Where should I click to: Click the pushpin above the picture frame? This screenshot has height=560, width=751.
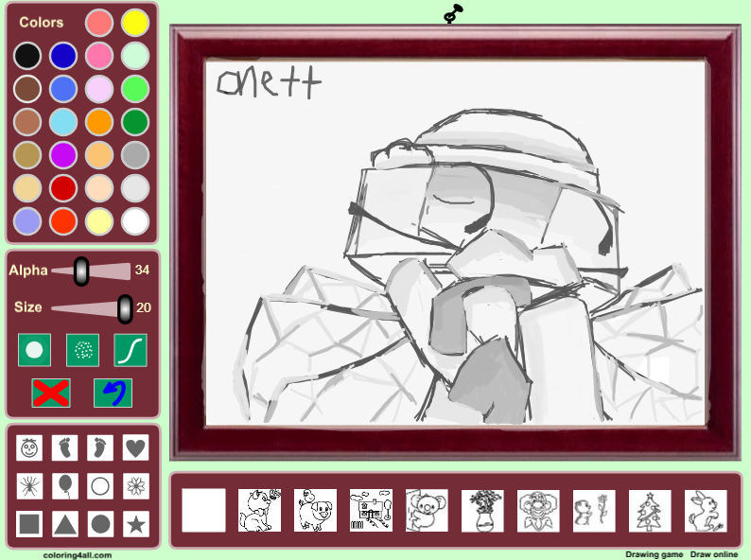tap(453, 14)
